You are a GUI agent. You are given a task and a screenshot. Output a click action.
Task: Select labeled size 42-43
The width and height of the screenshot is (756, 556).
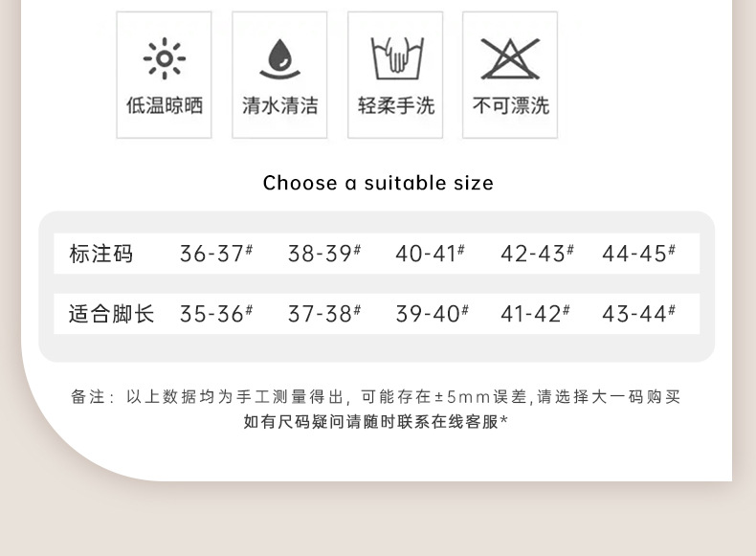(536, 255)
